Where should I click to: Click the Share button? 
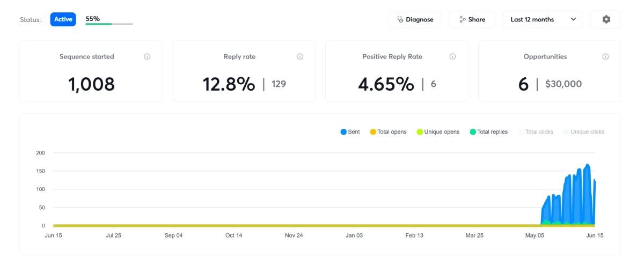coord(472,19)
